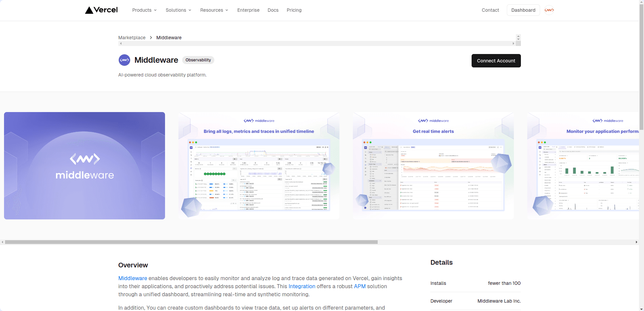
Task: Click the 'fewer than 100' installs value
Action: (504, 283)
